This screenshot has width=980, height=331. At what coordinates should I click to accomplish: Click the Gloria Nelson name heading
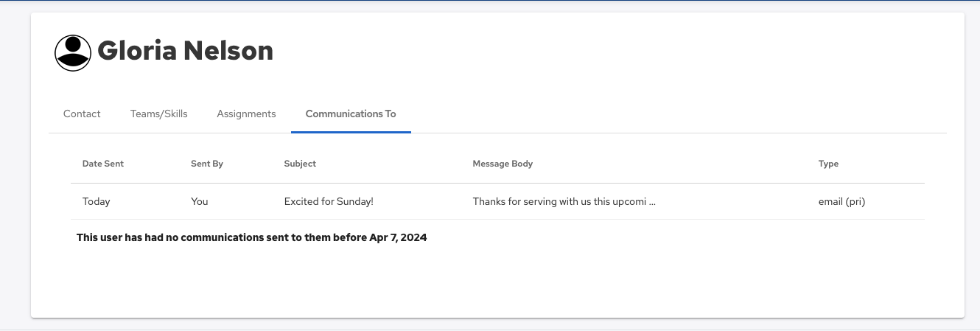point(185,51)
